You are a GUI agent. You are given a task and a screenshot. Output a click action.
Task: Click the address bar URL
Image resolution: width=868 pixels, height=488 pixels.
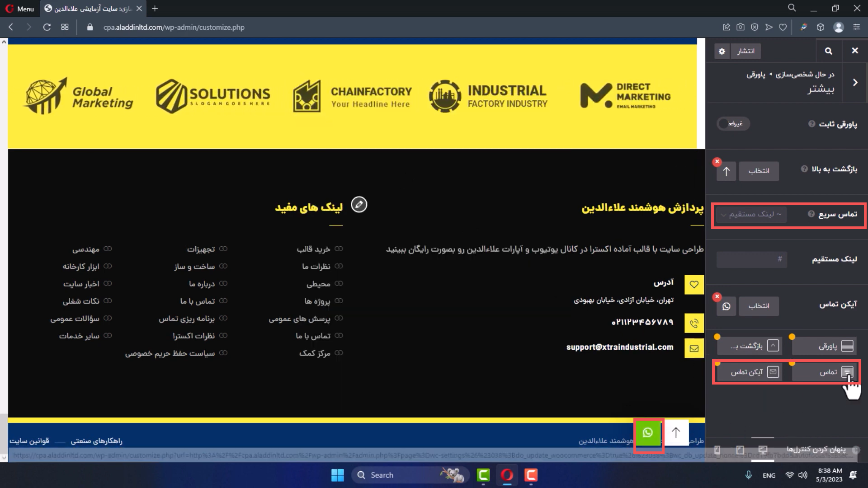[x=174, y=27]
